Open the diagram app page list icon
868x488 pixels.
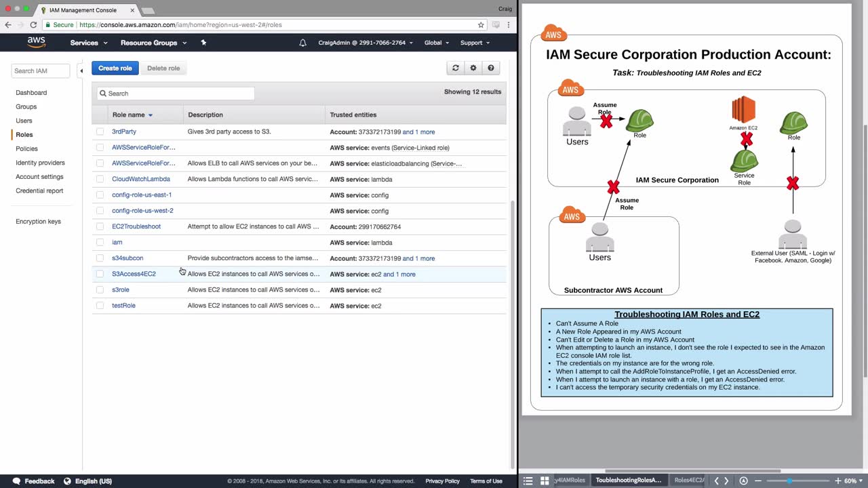coord(528,481)
